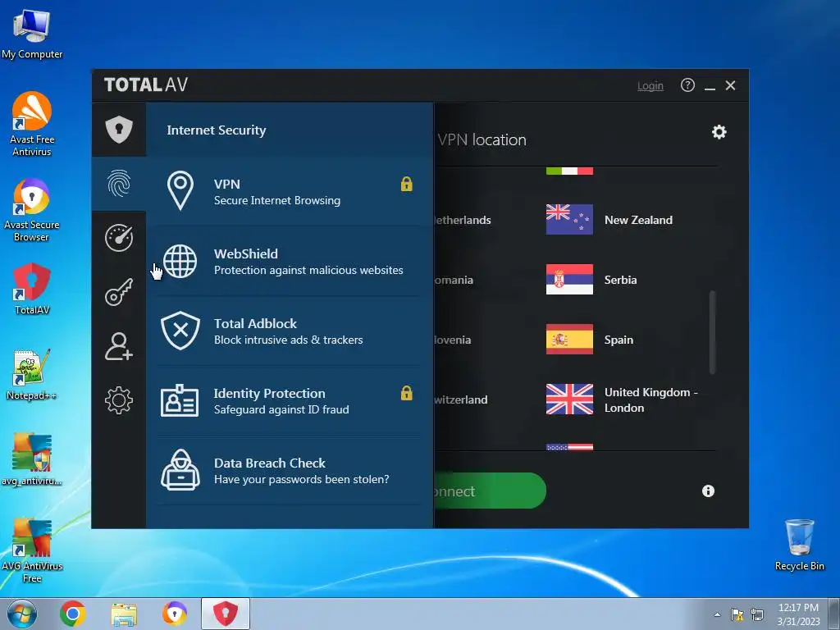Select the My Computer desktop icon
Screen dimensions: 840x630
click(32, 34)
